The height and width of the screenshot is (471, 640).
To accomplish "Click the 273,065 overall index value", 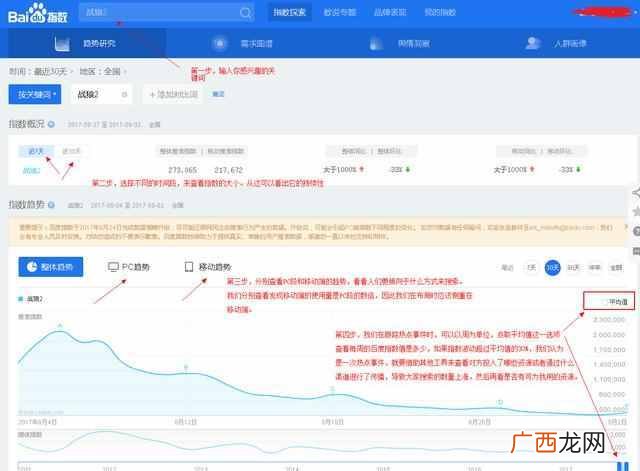I will (x=182, y=170).
